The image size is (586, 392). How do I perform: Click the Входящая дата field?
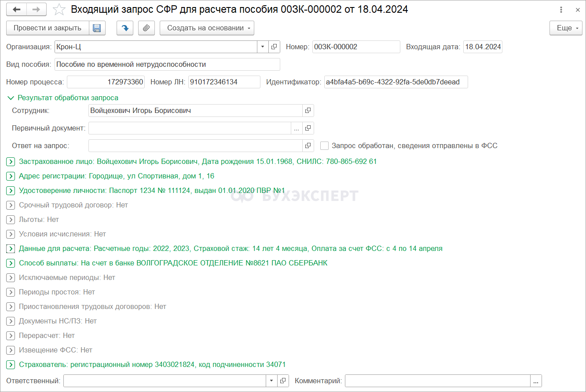point(483,47)
